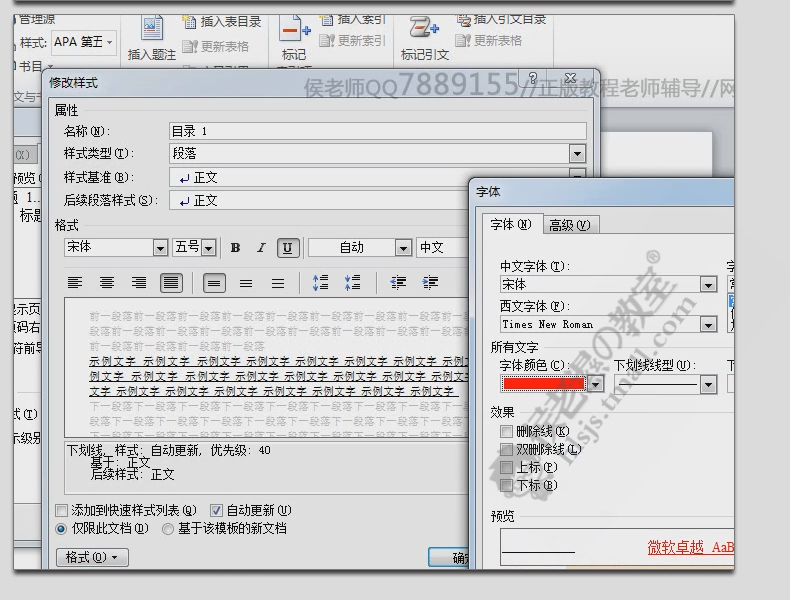Click help icon on Modify Style dialog
Image resolution: width=790 pixels, height=600 pixels.
click(x=533, y=78)
